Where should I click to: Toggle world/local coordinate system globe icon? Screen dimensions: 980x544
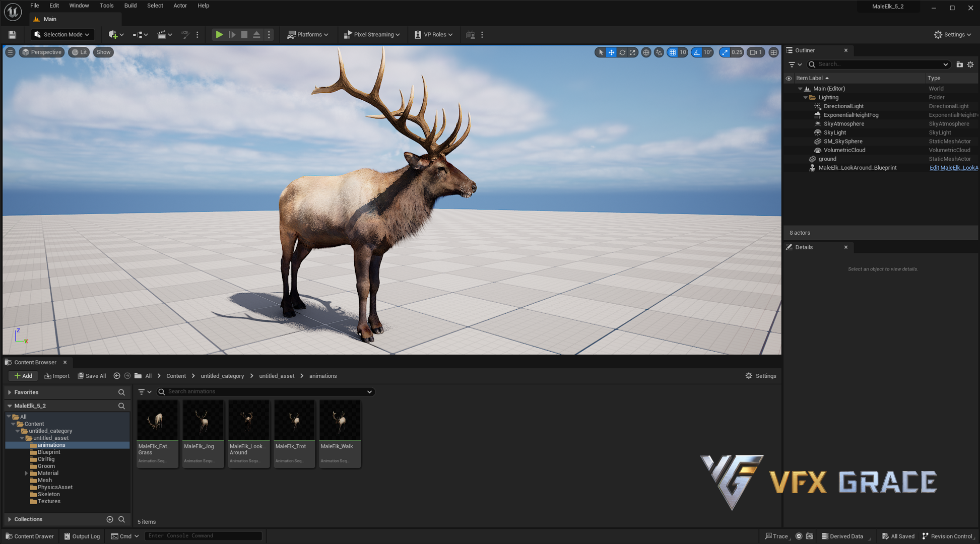pos(646,52)
